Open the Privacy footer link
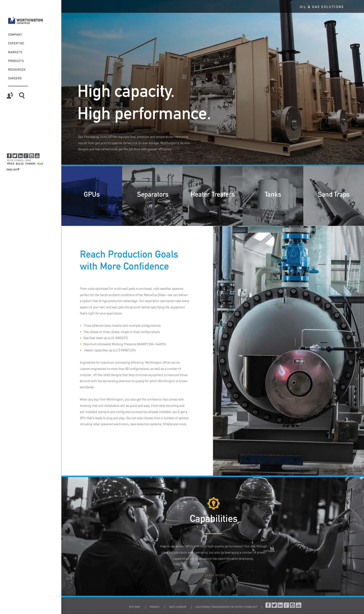Screen dimensions: 364x614 click(x=155, y=607)
